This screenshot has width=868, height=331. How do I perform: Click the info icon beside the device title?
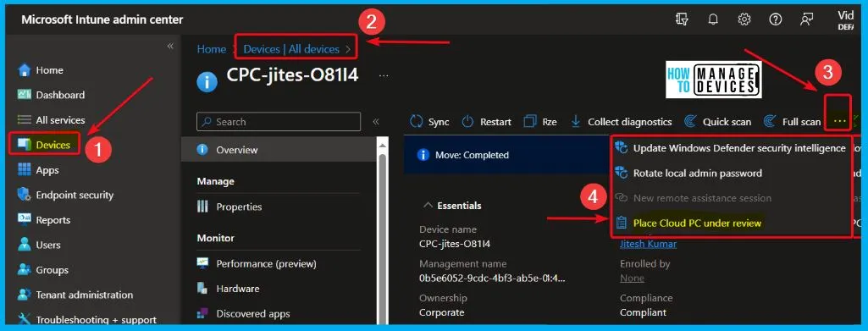pos(207,82)
